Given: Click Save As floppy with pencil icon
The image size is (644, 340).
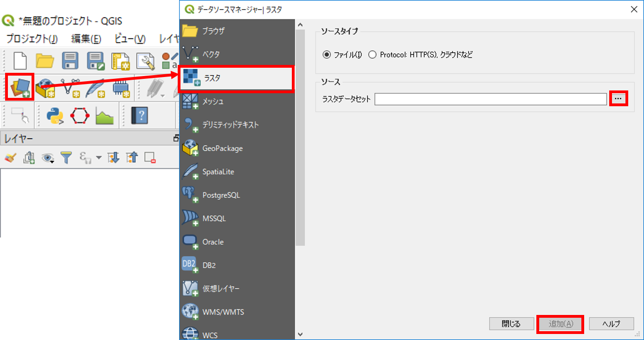Looking at the screenshot, I should tap(96, 61).
